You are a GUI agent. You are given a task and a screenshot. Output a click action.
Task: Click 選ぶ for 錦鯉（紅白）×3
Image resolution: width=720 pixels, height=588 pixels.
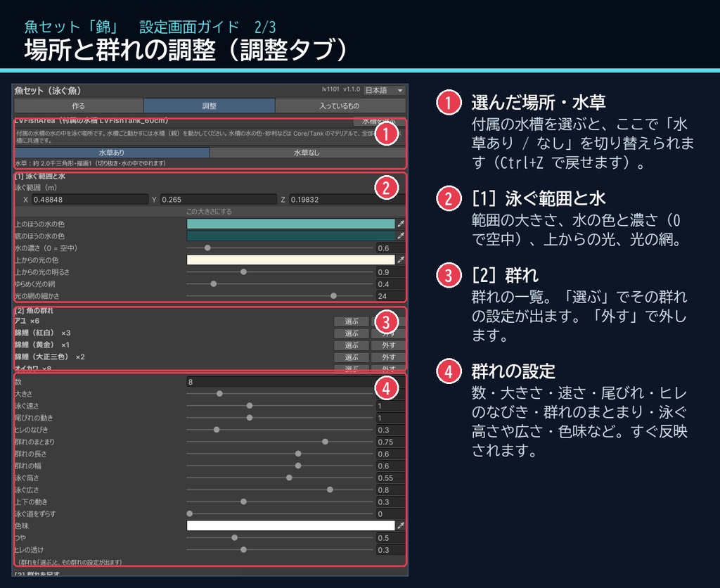[352, 333]
